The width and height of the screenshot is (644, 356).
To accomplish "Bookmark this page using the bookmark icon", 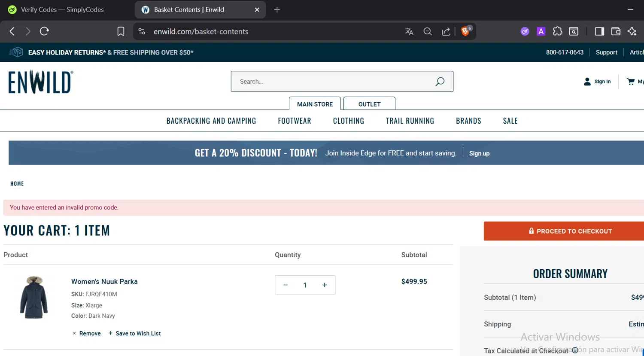I will pos(121,31).
